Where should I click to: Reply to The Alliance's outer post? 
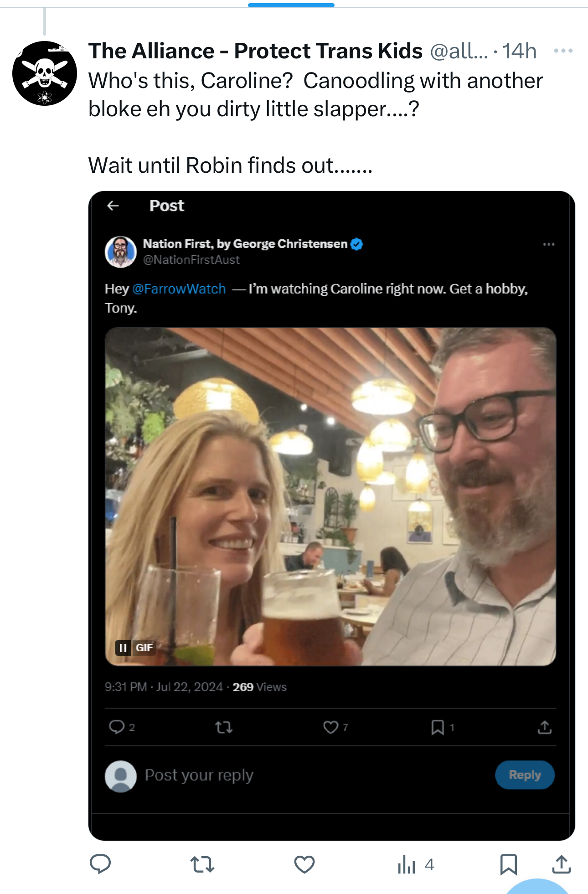coord(100,864)
